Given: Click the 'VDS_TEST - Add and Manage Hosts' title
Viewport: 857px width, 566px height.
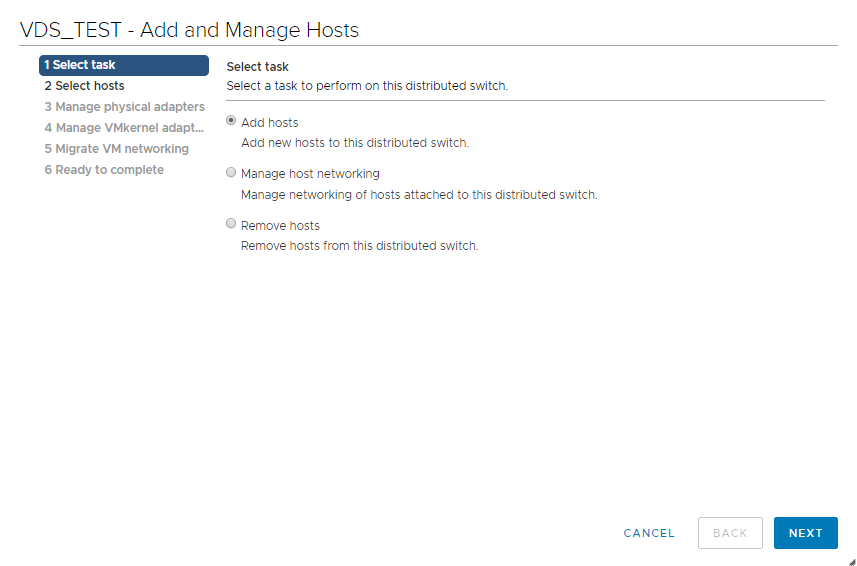Looking at the screenshot, I should click(189, 30).
